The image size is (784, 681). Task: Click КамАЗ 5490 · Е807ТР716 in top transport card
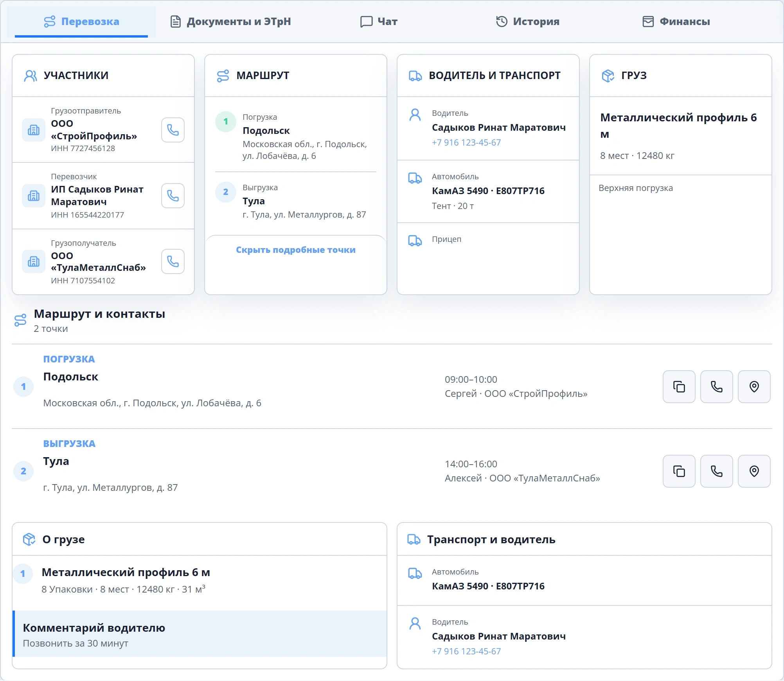click(x=488, y=191)
